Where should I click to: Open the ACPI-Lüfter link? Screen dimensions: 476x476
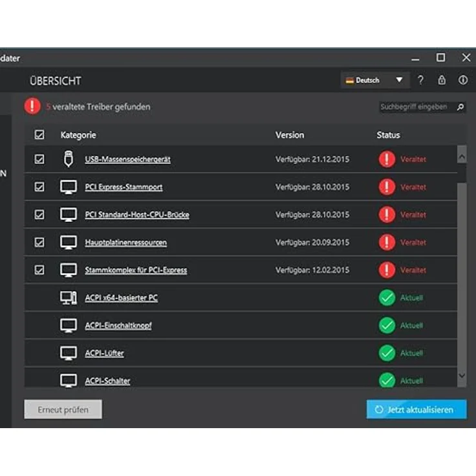point(104,353)
